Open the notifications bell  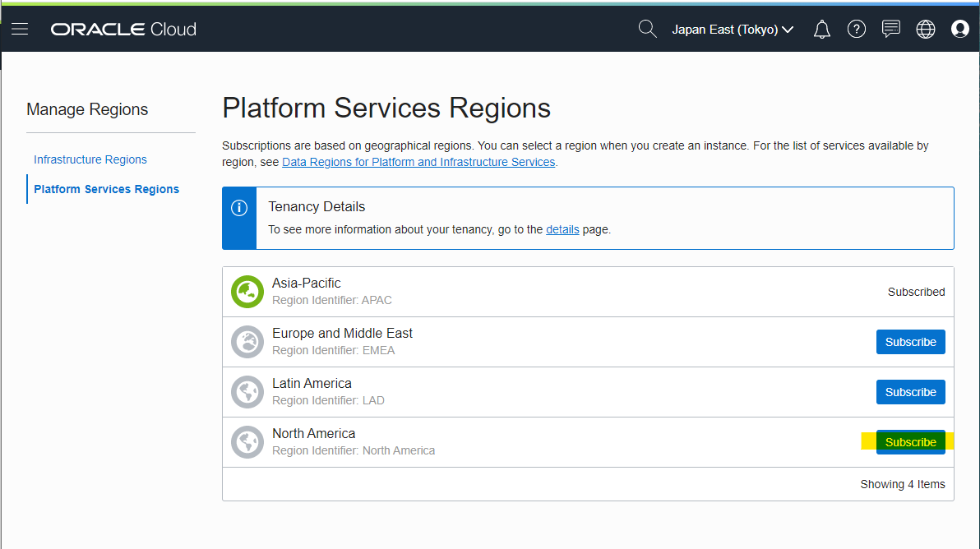[821, 30]
